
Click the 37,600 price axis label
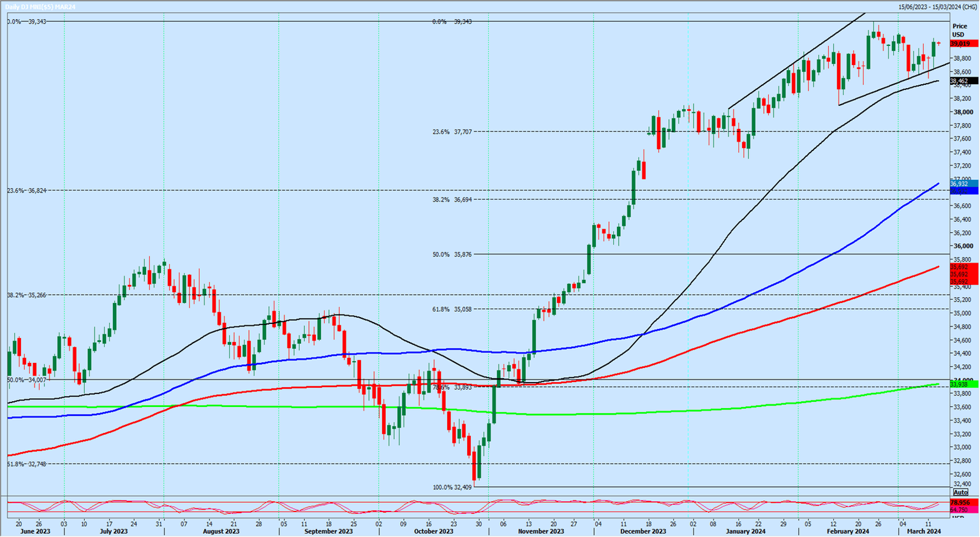coord(962,139)
